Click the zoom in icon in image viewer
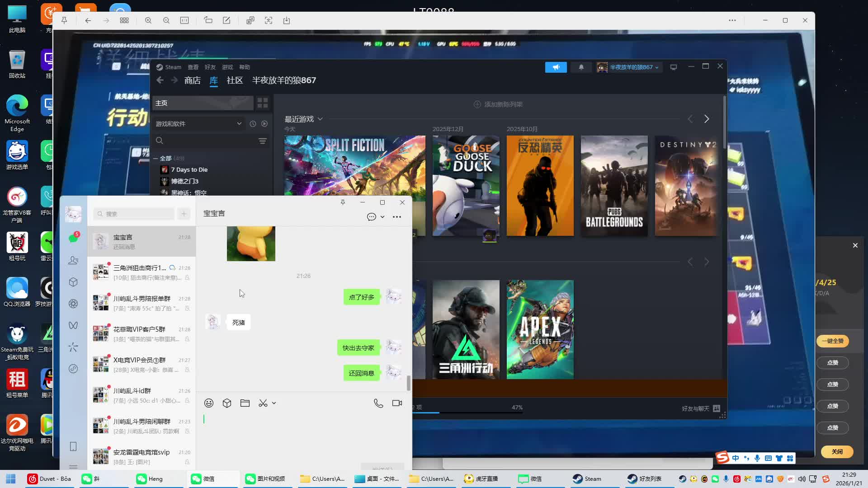Screen dimensions: 868x488 [x=148, y=20]
